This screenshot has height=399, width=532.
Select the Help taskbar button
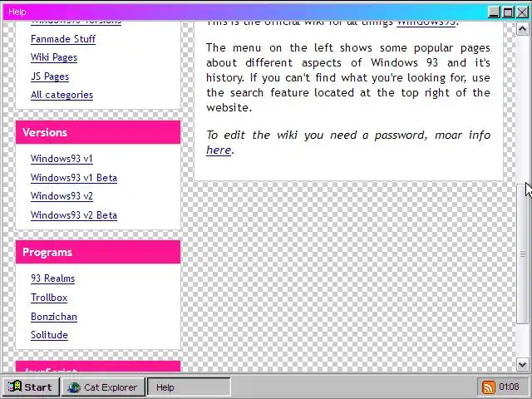coord(189,387)
